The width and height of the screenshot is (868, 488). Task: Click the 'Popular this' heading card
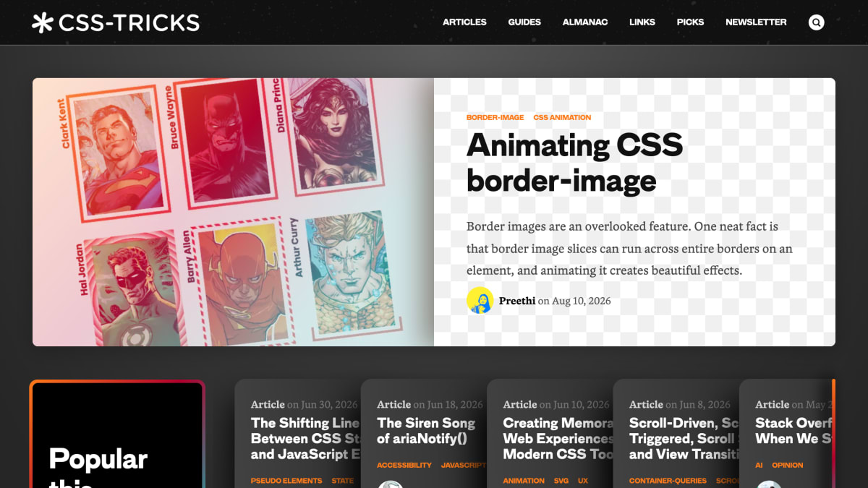tap(117, 434)
